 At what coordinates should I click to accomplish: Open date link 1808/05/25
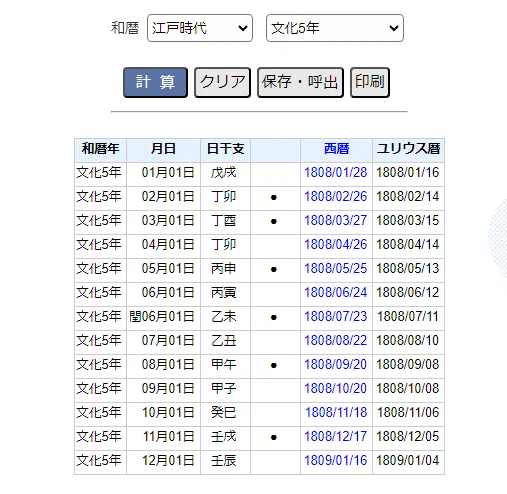(x=336, y=268)
